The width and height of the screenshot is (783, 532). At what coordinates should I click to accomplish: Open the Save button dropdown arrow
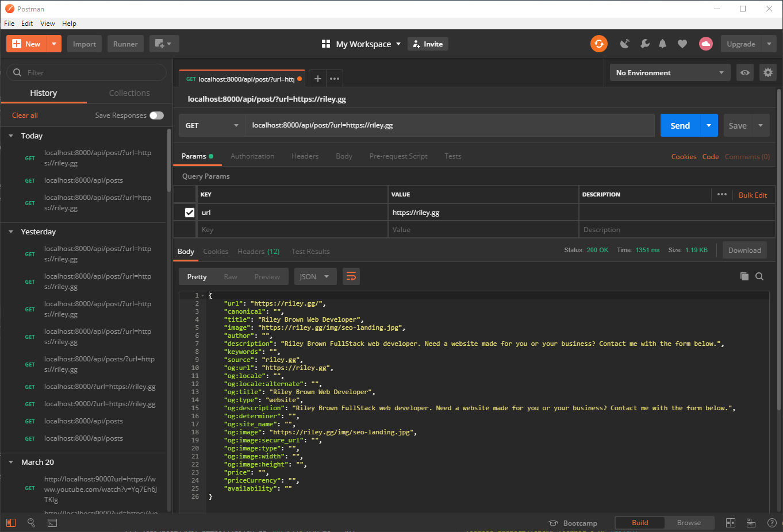click(x=761, y=125)
